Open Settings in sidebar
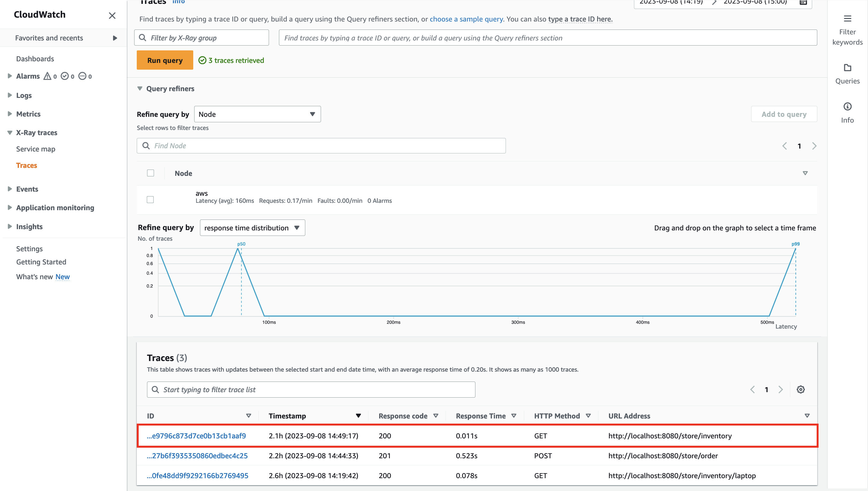The height and width of the screenshot is (491, 868). pyautogui.click(x=29, y=248)
